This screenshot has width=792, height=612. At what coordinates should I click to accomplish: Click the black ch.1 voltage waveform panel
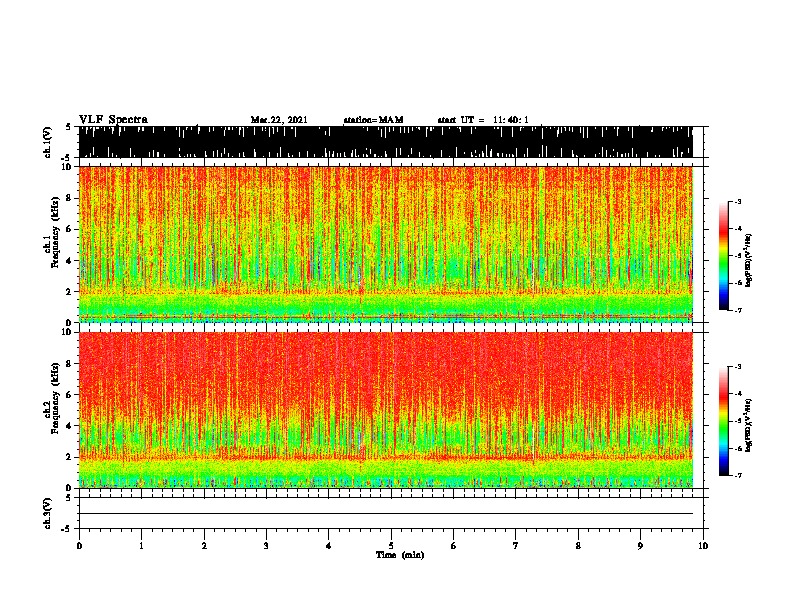pyautogui.click(x=385, y=142)
